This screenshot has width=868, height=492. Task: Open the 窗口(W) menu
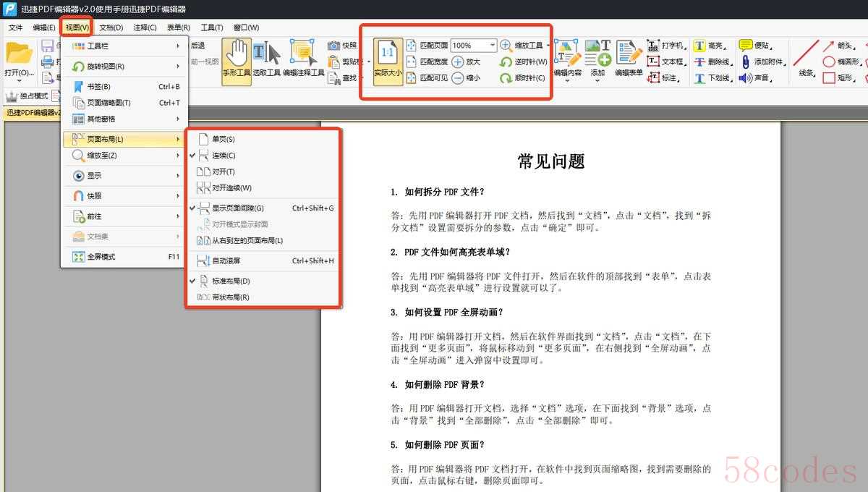pos(246,27)
